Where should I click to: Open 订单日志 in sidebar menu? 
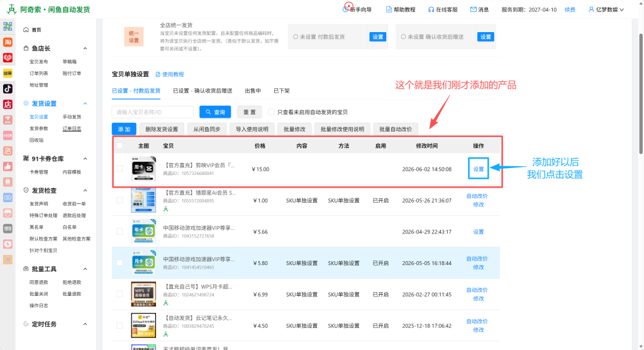coord(72,128)
